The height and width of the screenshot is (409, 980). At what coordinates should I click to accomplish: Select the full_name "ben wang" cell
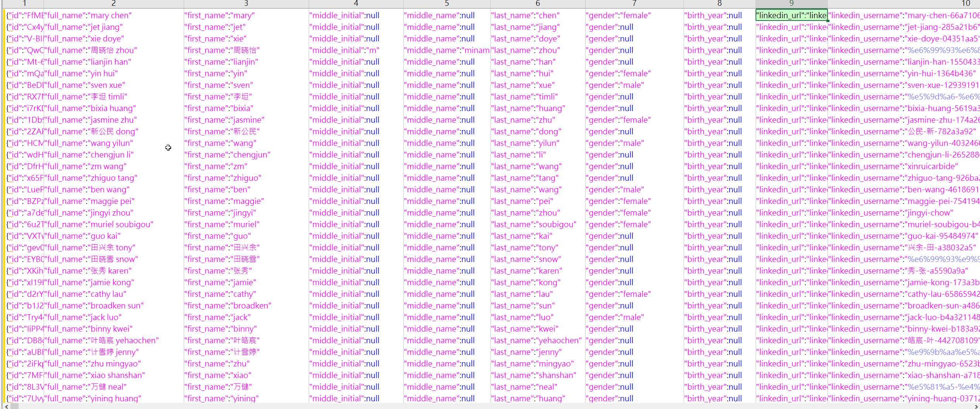point(114,190)
